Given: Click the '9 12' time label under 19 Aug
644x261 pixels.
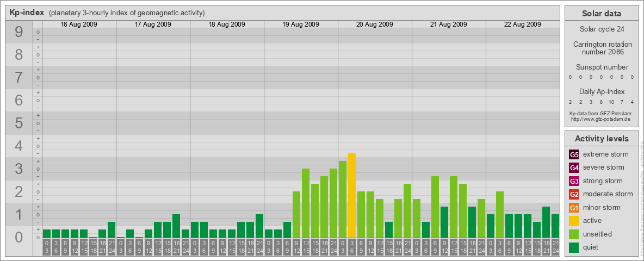Looking at the screenshot, I should (296, 247).
